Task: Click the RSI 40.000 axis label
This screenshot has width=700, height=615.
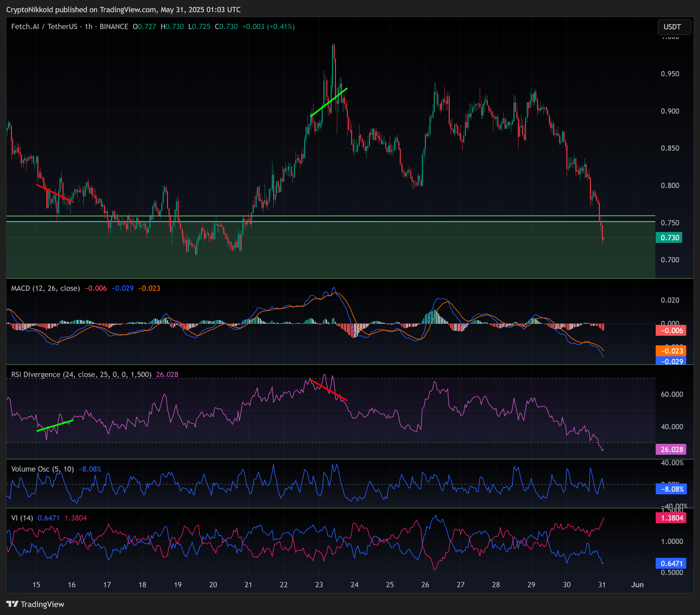Action: tap(672, 427)
